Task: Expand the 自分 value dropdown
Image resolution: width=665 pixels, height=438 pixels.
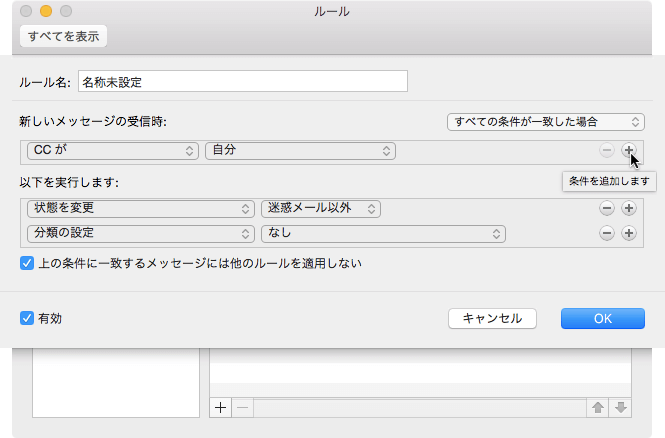Action: (300, 150)
